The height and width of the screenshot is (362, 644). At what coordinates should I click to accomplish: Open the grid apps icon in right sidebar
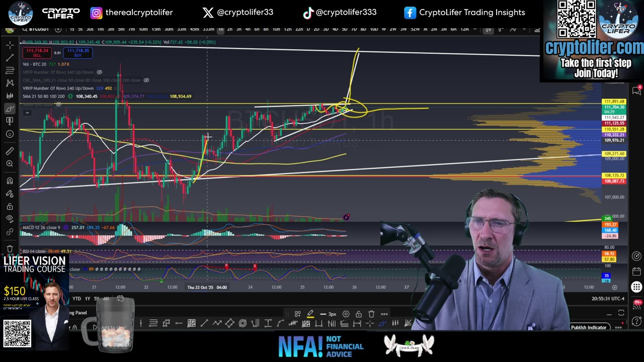[x=636, y=287]
